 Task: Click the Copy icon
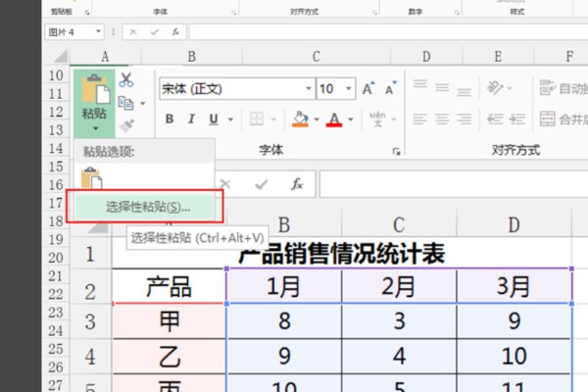pos(124,102)
